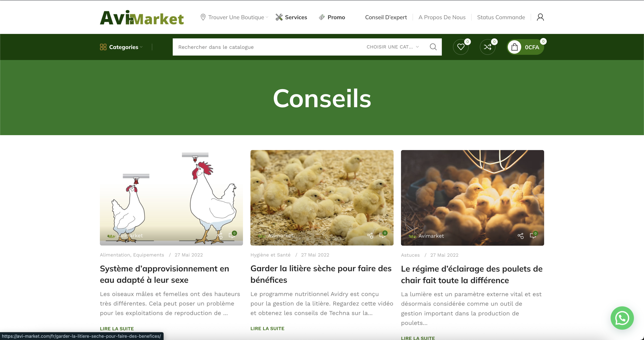This screenshot has width=644, height=340.
Task: Open the Services menu item
Action: coord(291,17)
